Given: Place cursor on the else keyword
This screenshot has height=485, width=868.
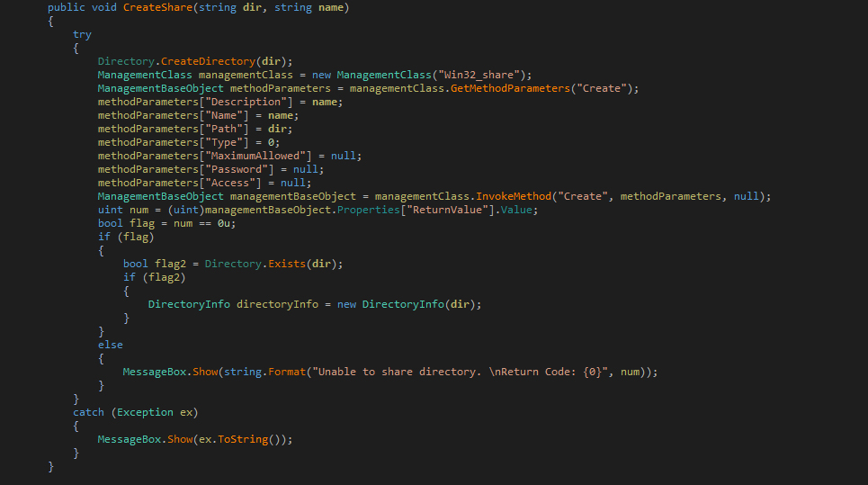Looking at the screenshot, I should tap(111, 345).
